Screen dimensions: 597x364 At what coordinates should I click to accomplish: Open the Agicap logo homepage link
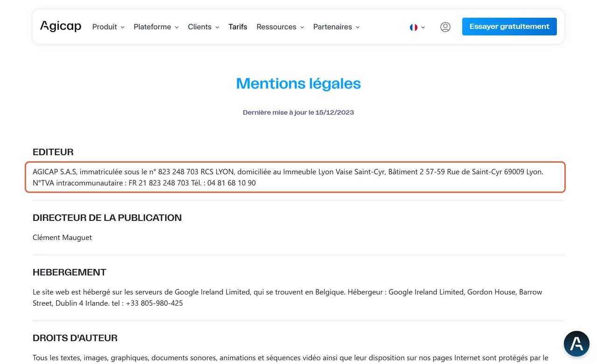[61, 27]
